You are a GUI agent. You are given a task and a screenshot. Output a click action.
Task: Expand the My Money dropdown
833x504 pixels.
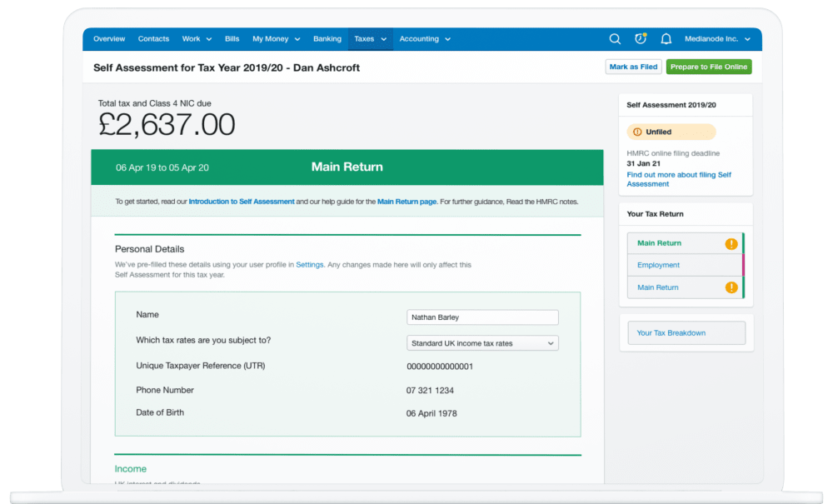click(x=277, y=39)
